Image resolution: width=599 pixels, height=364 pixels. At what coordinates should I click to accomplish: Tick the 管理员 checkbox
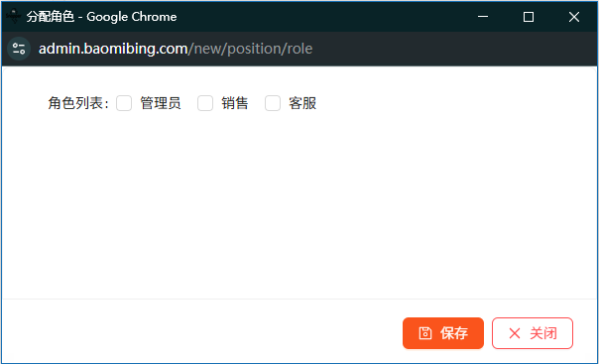click(124, 103)
